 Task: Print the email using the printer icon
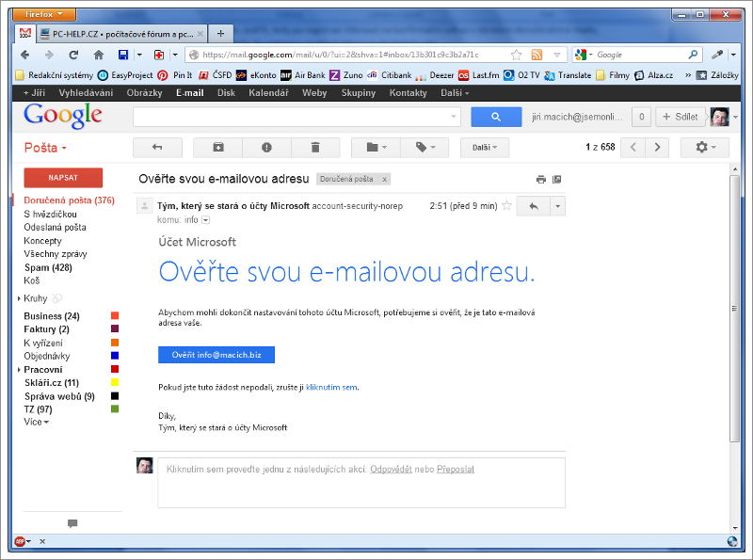[x=540, y=179]
